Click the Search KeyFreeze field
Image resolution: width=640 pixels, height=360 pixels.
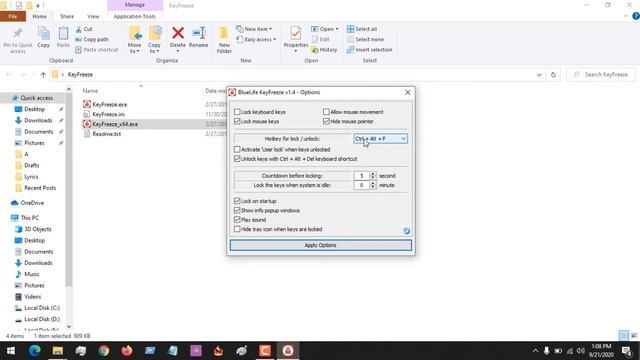(601, 75)
